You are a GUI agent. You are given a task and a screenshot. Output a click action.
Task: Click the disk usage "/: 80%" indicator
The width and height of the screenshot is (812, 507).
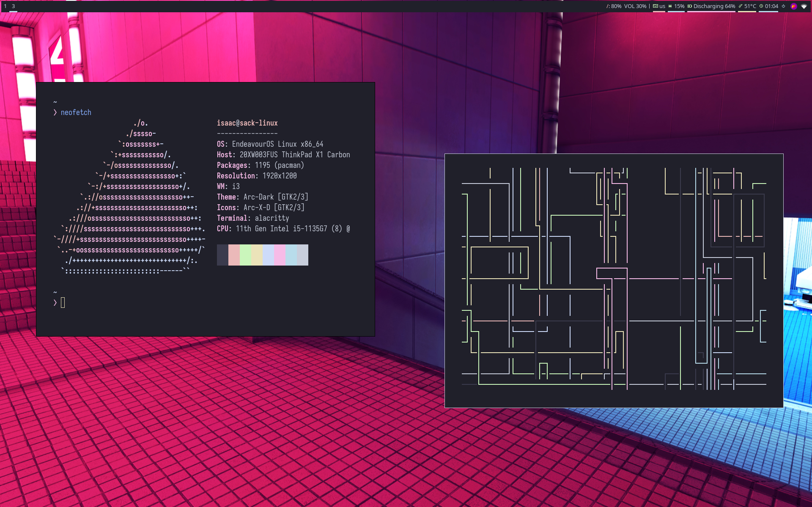(x=614, y=6)
